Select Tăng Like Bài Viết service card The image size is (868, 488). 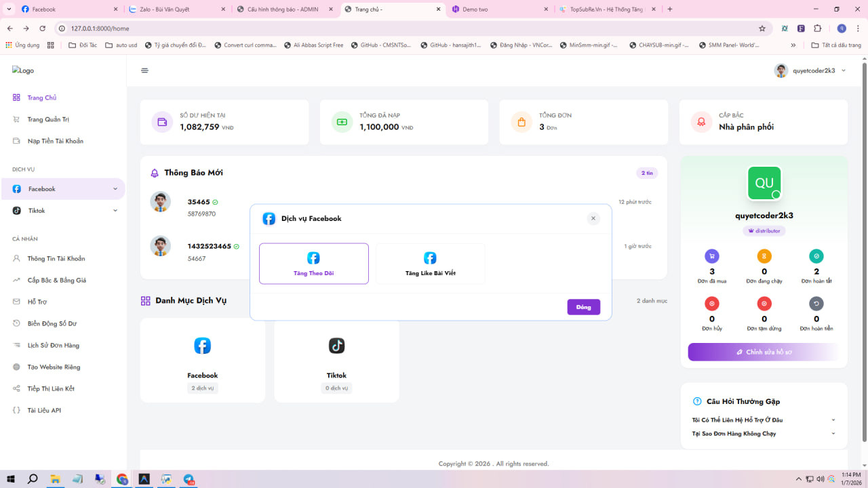(x=430, y=264)
